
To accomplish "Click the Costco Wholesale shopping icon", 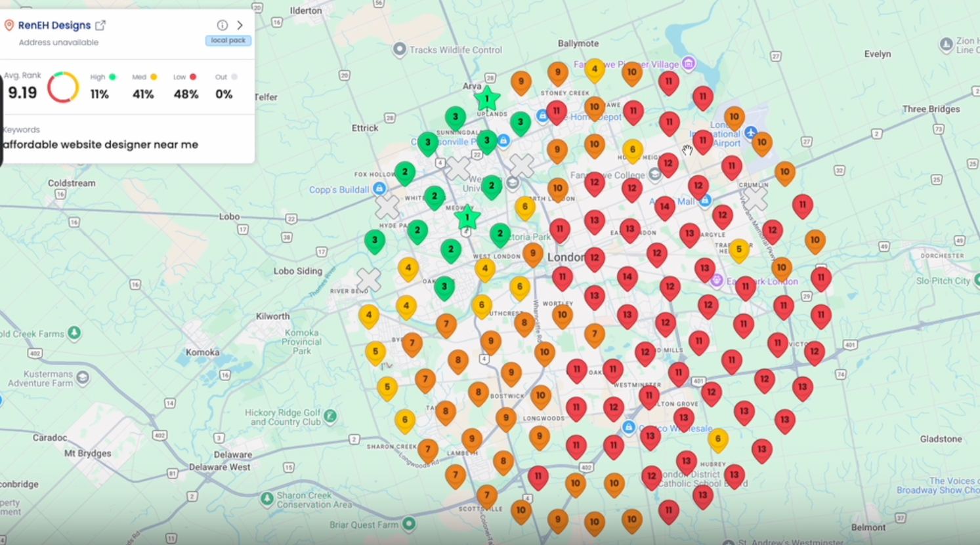I will point(628,428).
